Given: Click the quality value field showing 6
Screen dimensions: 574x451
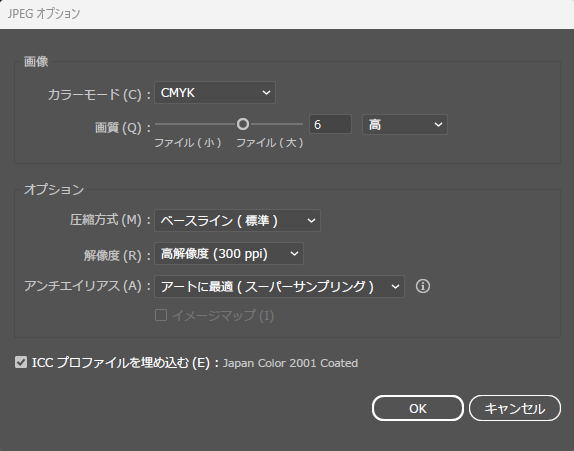Looking at the screenshot, I should click(331, 124).
